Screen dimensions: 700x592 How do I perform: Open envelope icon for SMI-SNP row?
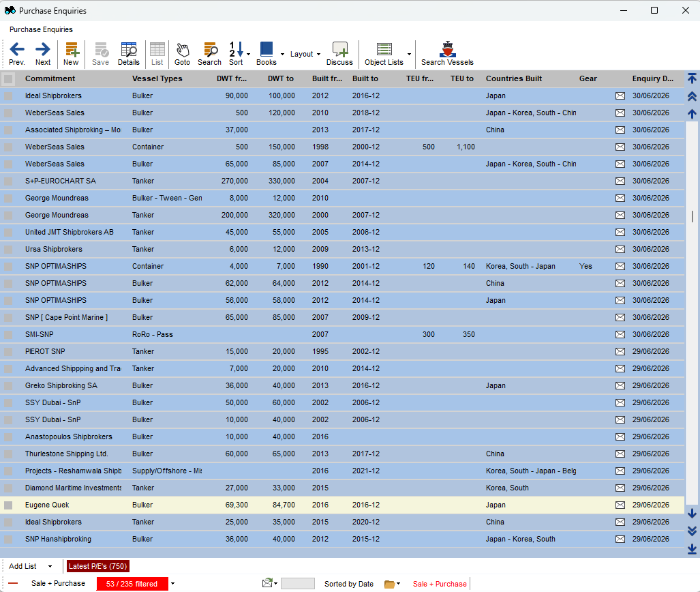pyautogui.click(x=620, y=334)
